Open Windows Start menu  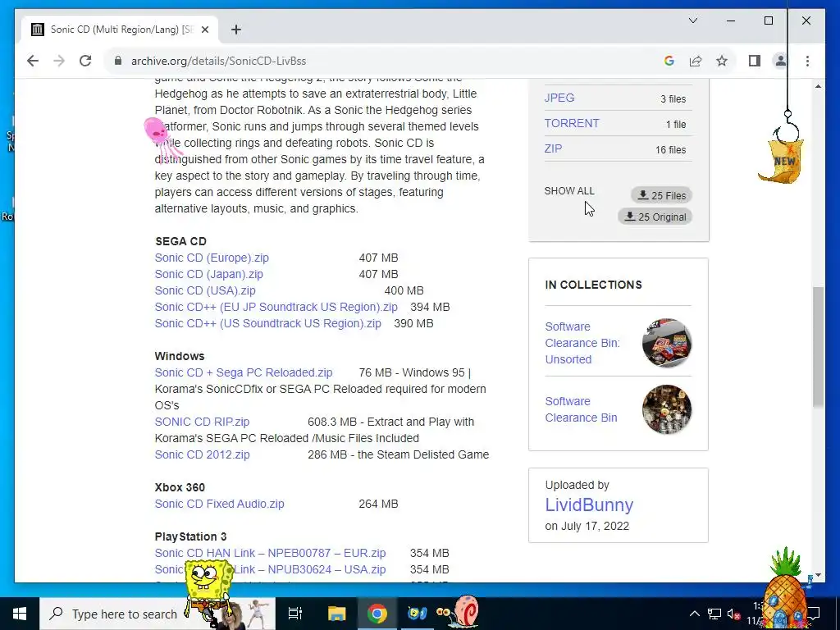(20, 614)
